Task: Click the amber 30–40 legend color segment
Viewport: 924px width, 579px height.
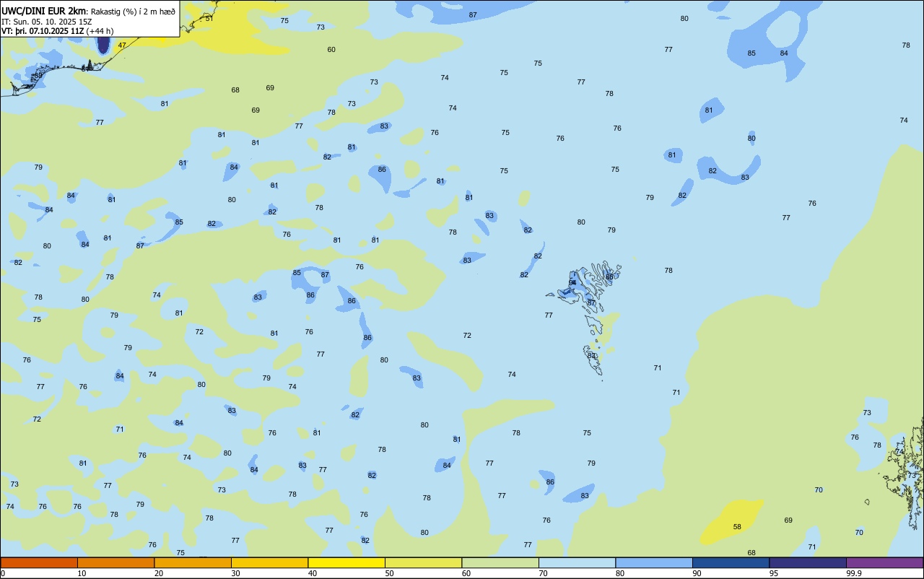Action: [269, 562]
